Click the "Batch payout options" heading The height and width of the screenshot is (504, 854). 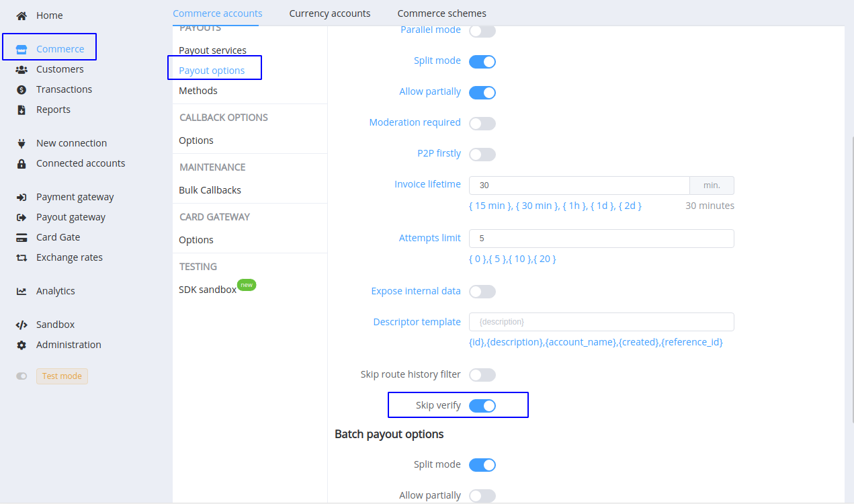tap(389, 434)
